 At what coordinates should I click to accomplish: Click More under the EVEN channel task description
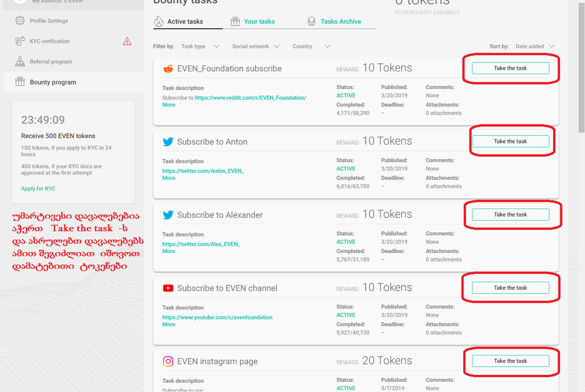pos(169,325)
